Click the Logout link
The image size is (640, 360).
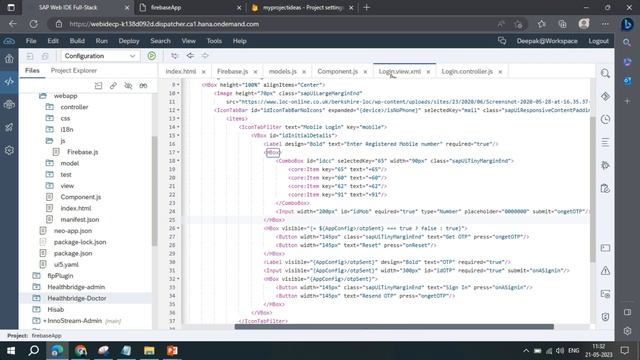(x=598, y=41)
